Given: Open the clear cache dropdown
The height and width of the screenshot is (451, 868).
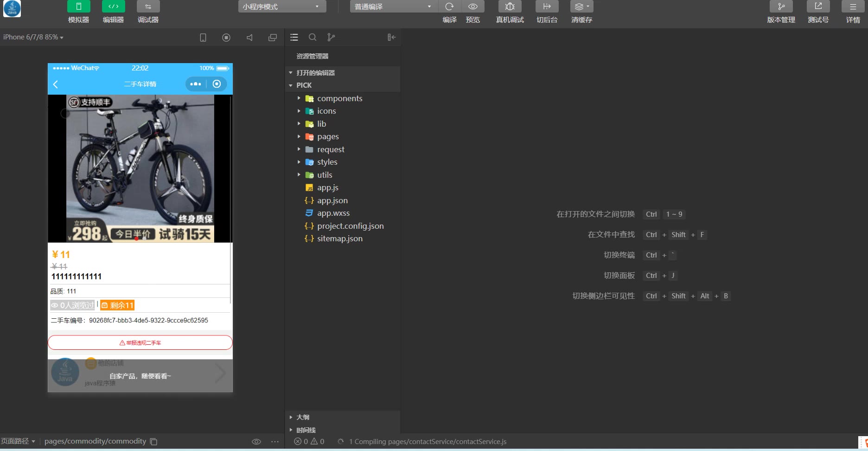Looking at the screenshot, I should point(581,6).
